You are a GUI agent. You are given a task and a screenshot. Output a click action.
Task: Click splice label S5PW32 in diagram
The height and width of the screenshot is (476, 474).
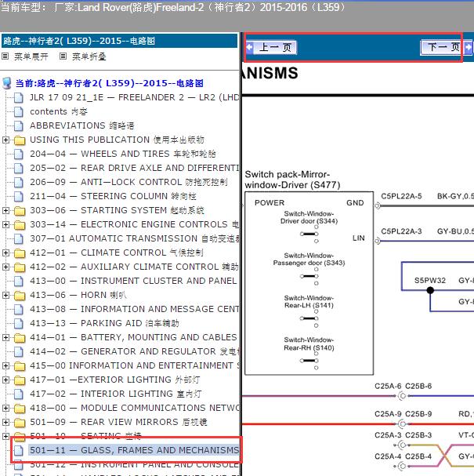[x=430, y=281]
